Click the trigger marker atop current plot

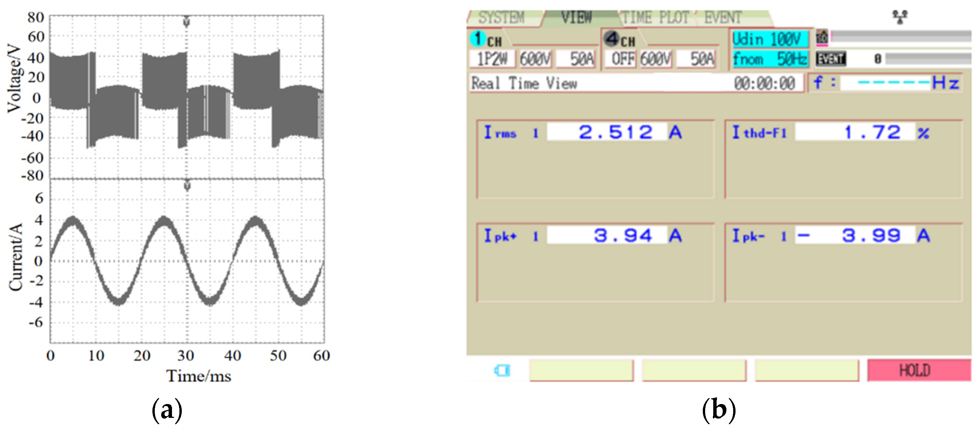[x=187, y=186]
